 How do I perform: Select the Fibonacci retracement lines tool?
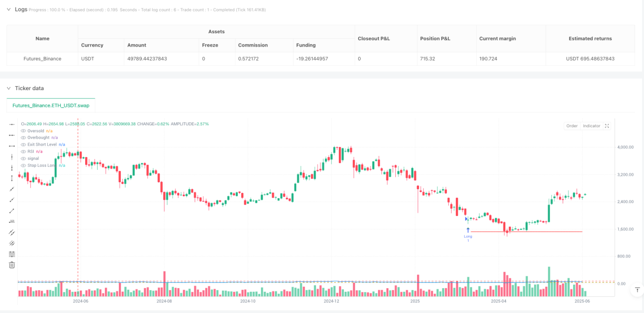point(12,254)
